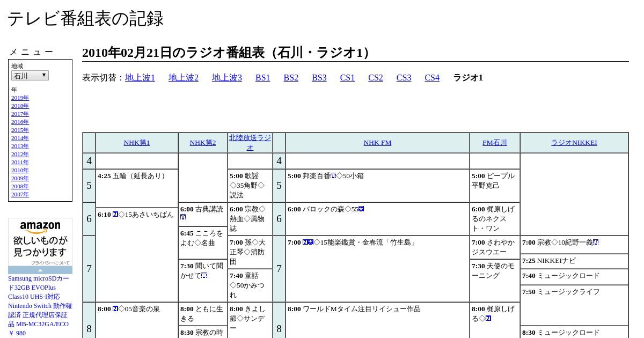Click the テレビ番組表の記録 site title
This screenshot has width=644, height=338.
(85, 19)
